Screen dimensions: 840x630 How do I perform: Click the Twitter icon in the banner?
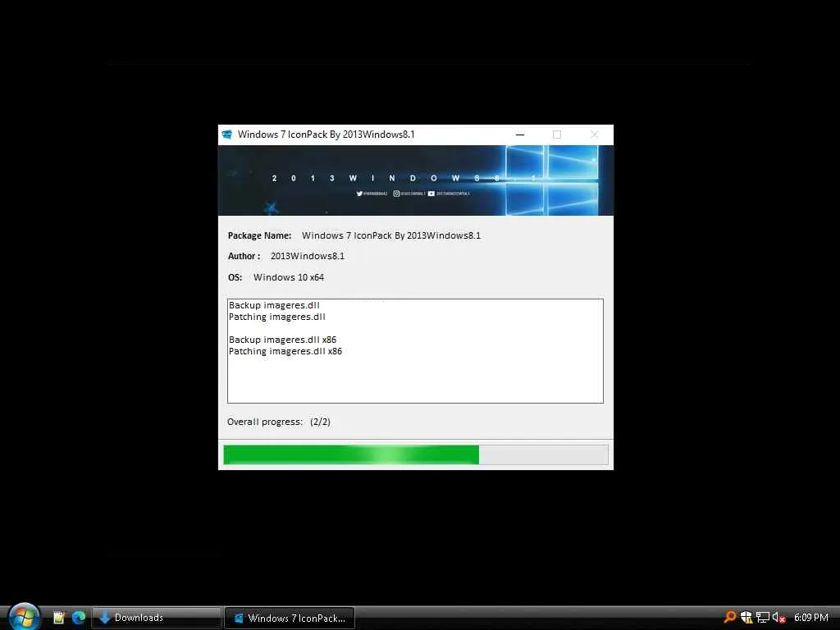coord(359,194)
